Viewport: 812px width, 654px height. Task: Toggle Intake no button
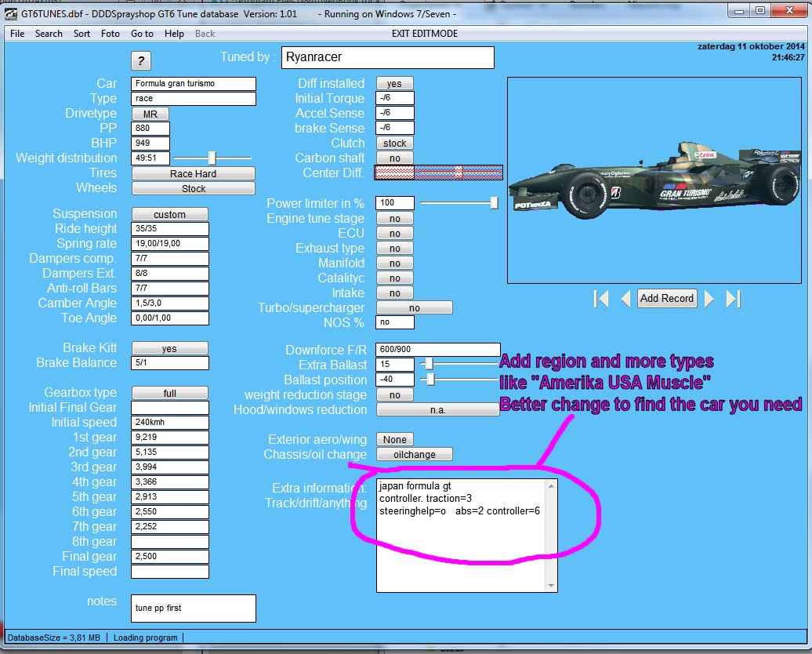click(x=394, y=293)
